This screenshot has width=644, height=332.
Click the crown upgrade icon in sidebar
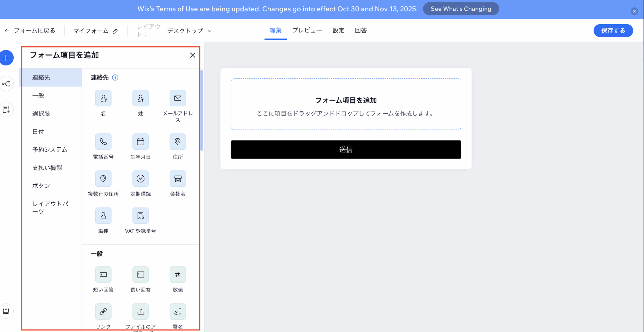tap(6, 311)
